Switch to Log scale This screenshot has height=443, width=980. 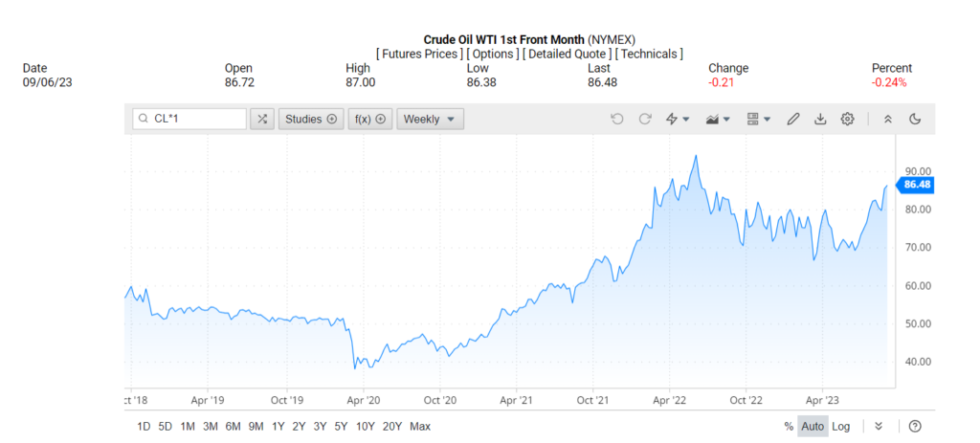tap(840, 427)
